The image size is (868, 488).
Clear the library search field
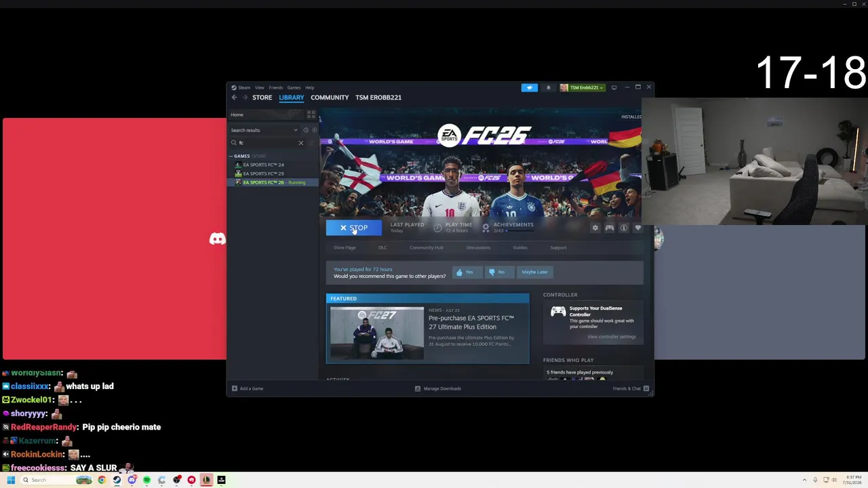(300, 143)
